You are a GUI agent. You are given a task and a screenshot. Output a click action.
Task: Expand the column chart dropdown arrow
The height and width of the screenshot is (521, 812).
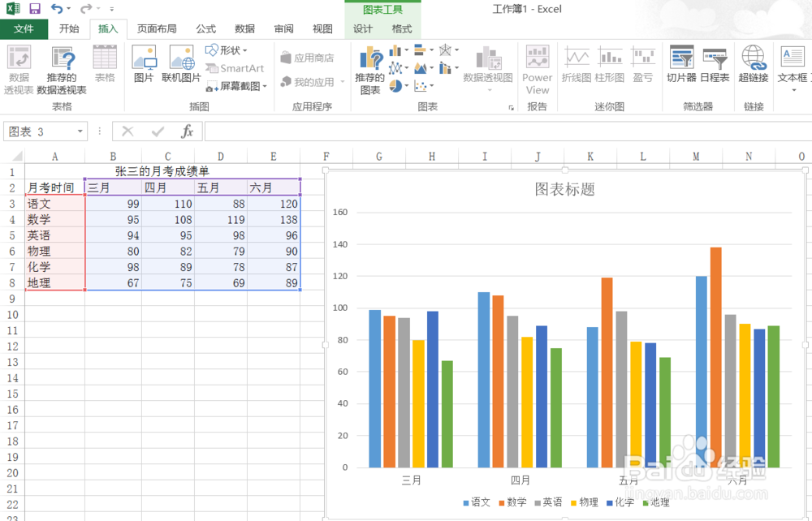click(x=407, y=50)
